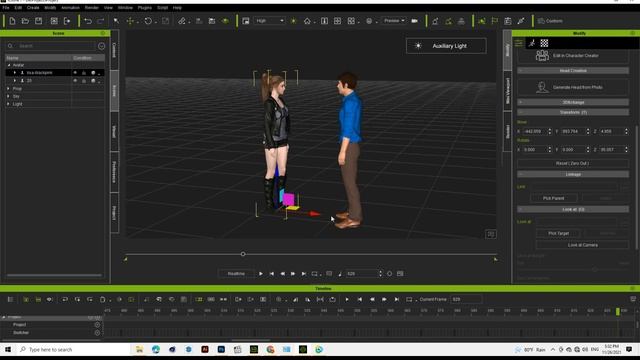
Task: Open the Animation menu
Action: 70,8
